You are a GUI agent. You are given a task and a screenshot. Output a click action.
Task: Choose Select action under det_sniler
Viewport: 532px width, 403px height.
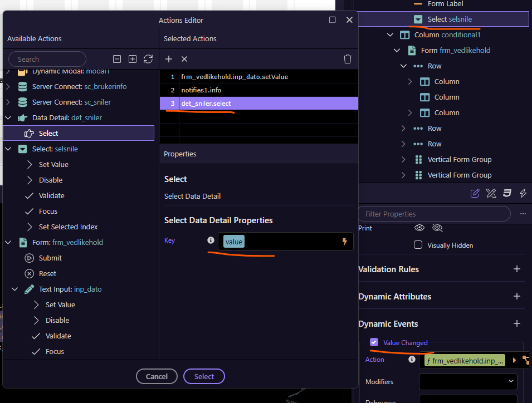(x=79, y=133)
